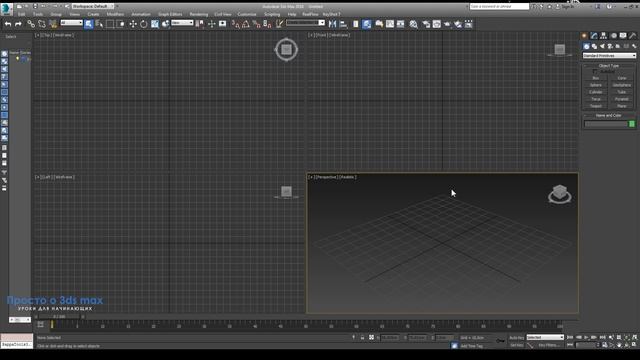This screenshot has width=640, height=360.
Task: Toggle Angle Snap
Action: pyautogui.click(x=246, y=24)
